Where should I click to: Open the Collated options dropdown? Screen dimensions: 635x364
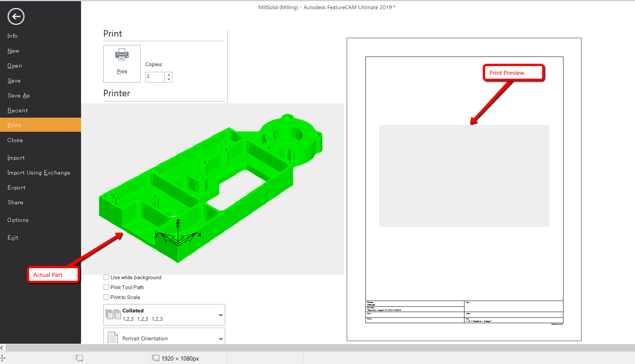220,315
